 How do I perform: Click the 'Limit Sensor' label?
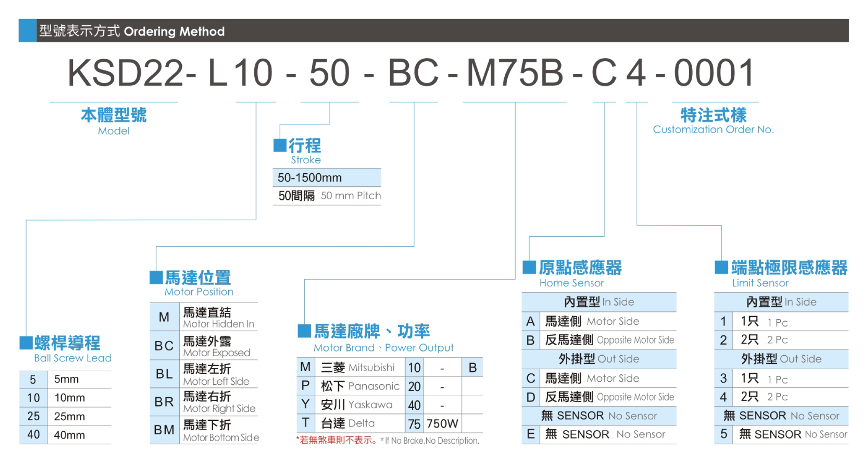[x=760, y=283]
